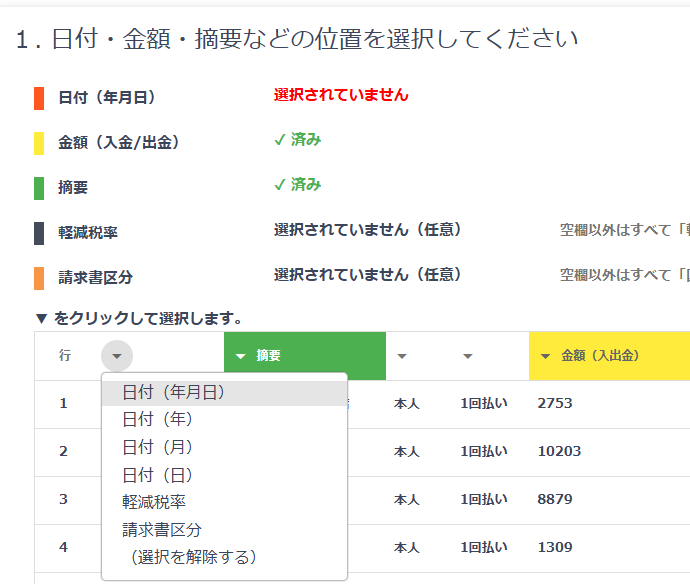This screenshot has width=690, height=584.
Task: Click the amount cell 8879
Action: [x=555, y=499]
